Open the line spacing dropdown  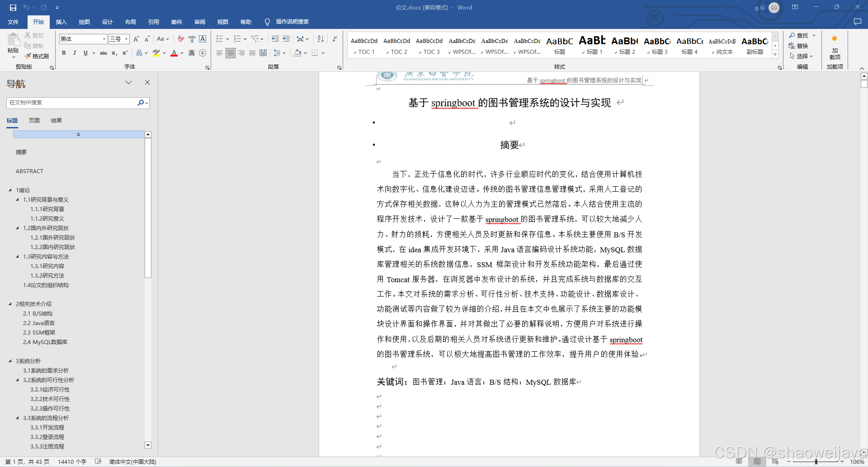pyautogui.click(x=280, y=53)
